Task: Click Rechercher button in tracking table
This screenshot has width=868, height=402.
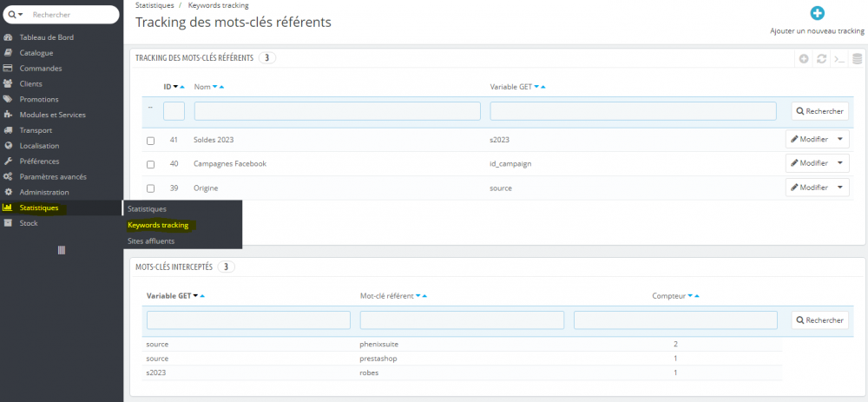Action: pos(820,111)
